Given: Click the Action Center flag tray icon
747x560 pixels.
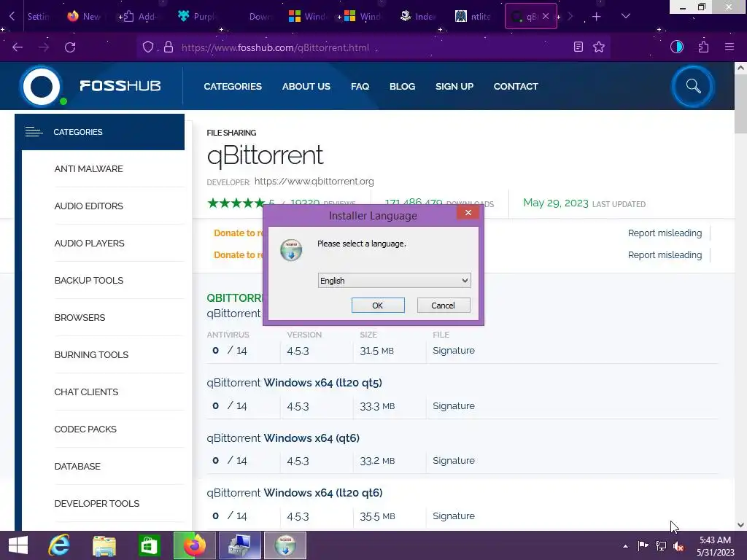Looking at the screenshot, I should 643,546.
